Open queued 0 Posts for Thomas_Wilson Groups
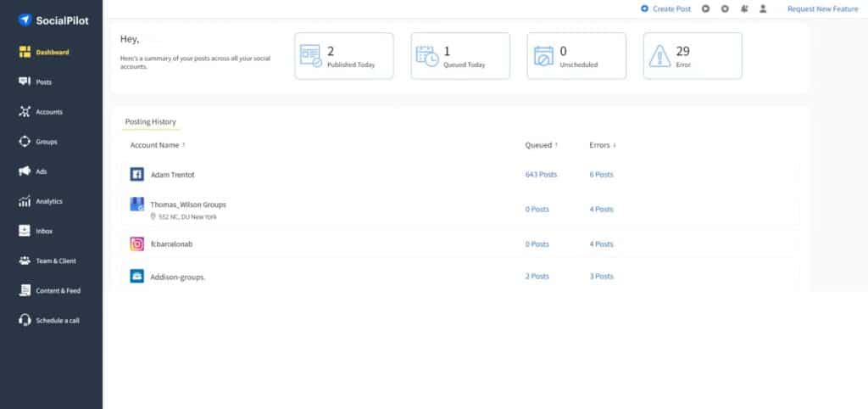 tap(537, 210)
